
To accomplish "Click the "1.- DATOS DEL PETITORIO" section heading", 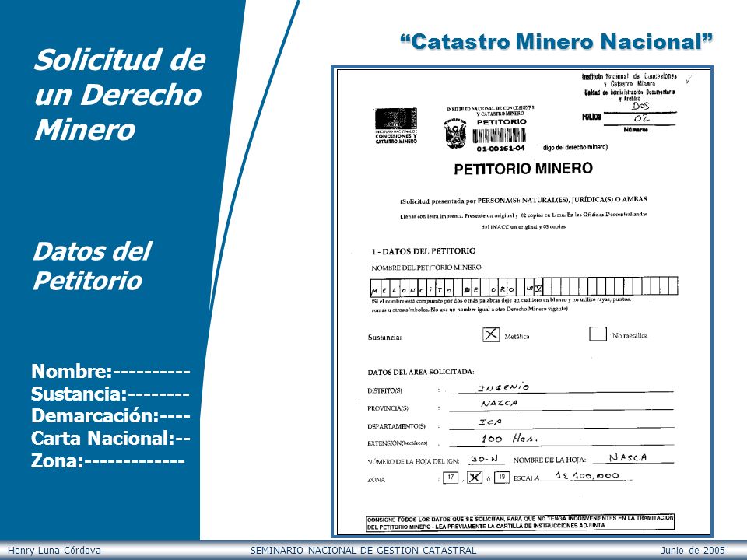I will coord(423,251).
